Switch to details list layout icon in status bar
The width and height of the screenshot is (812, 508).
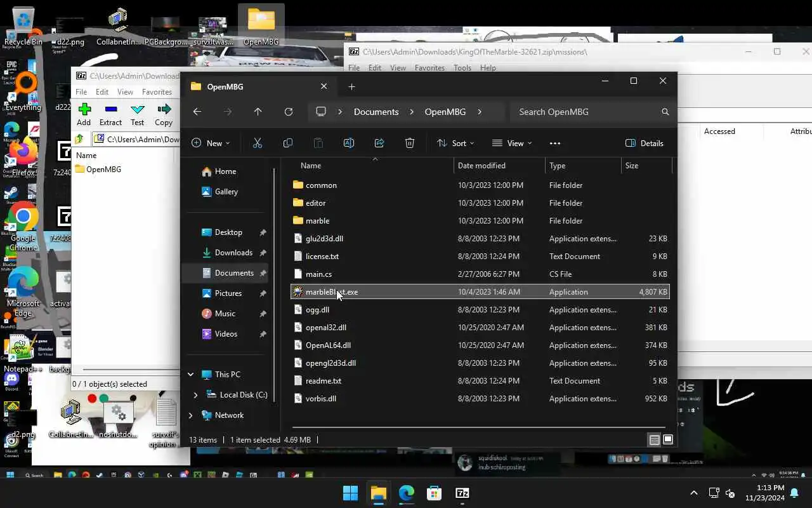click(654, 439)
